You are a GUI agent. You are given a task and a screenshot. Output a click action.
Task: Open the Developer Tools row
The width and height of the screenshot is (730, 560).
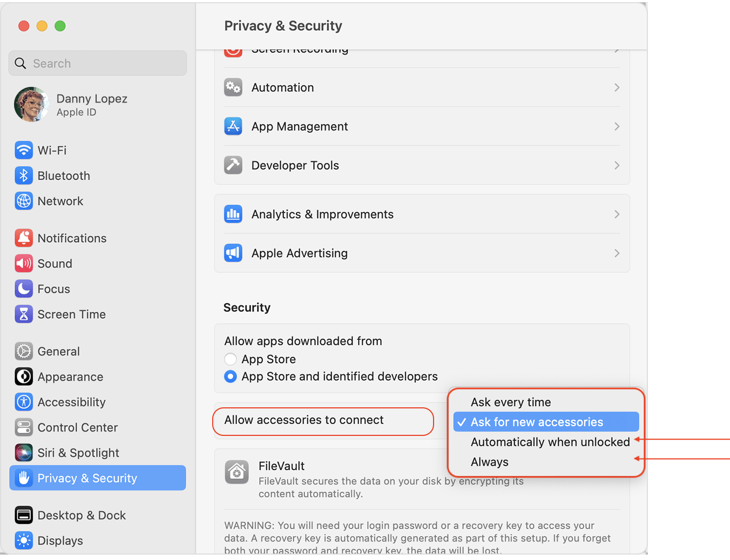tap(421, 165)
